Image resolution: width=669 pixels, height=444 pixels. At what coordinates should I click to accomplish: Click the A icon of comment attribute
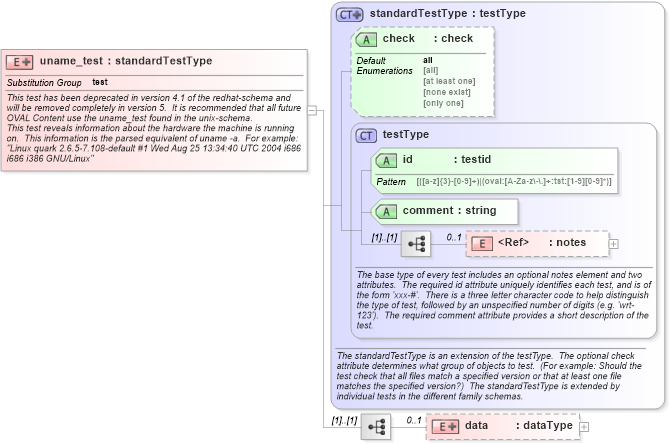tap(386, 212)
